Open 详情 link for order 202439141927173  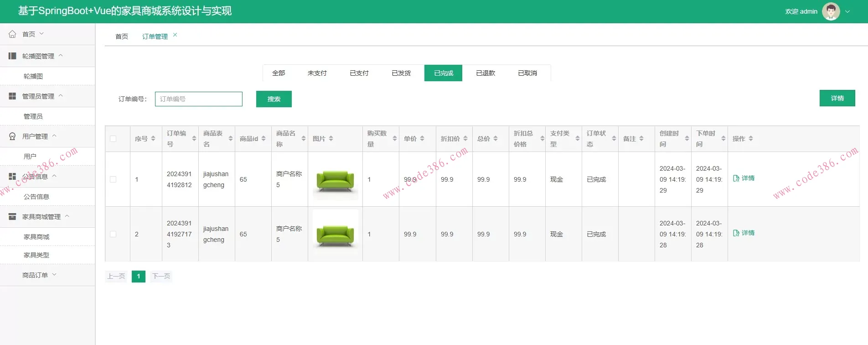[744, 233]
